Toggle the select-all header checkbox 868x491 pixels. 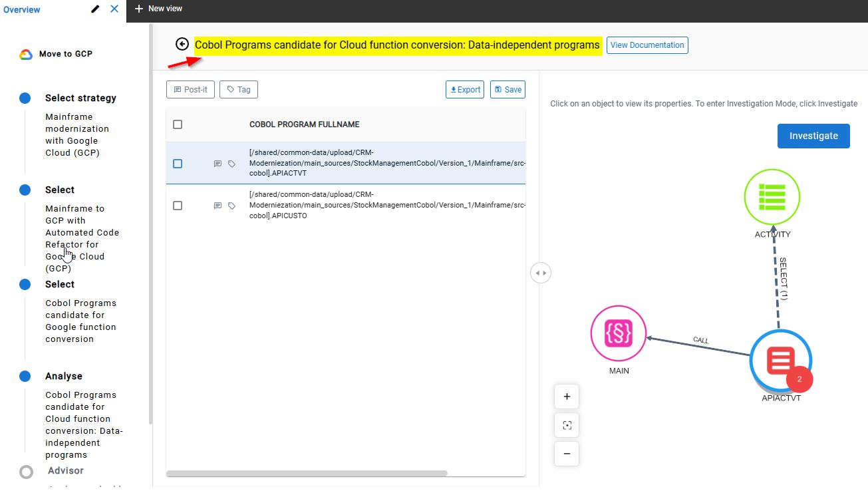178,124
